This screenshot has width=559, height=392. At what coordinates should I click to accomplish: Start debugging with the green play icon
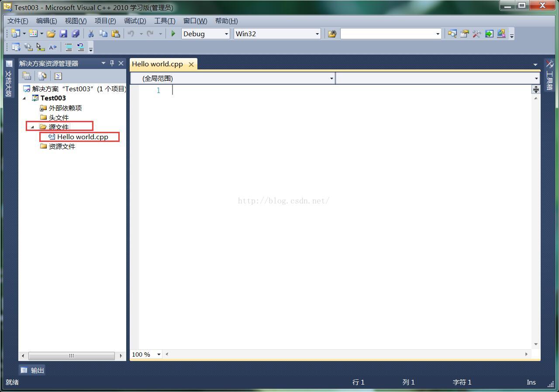point(173,34)
